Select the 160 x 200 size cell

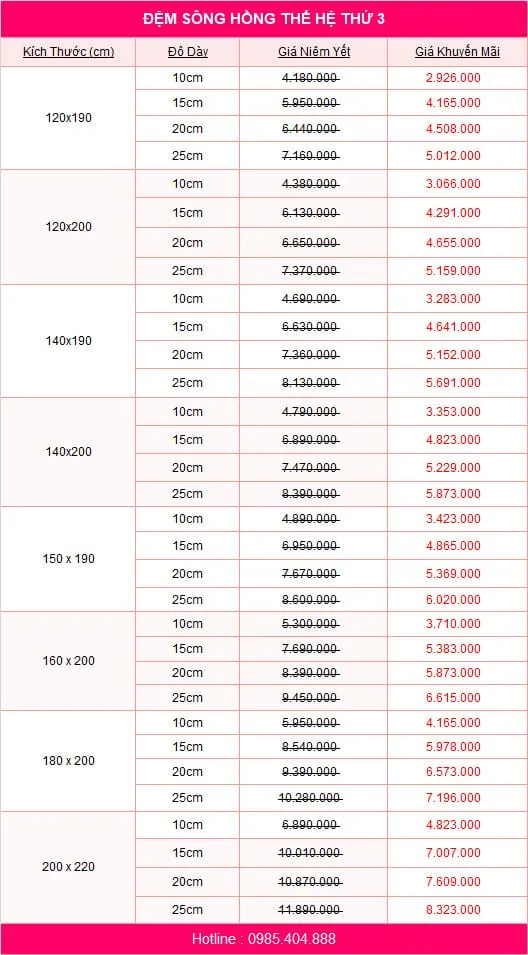(x=68, y=661)
